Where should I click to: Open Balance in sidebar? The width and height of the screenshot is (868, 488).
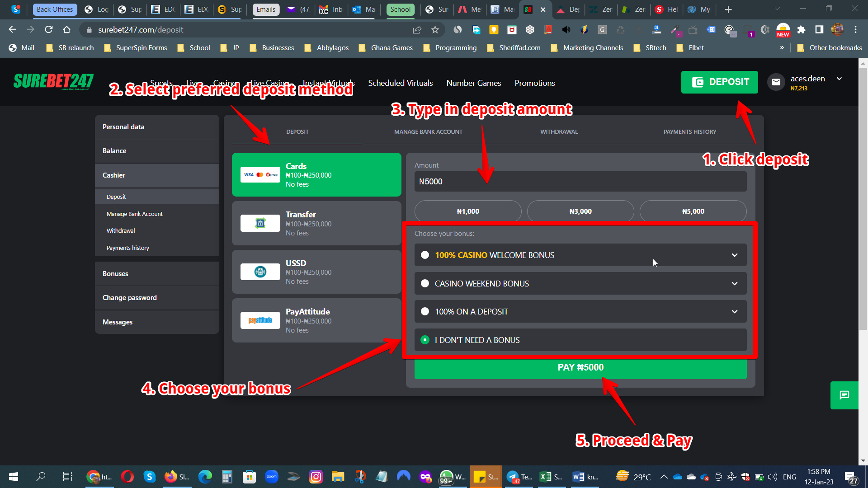click(x=157, y=151)
